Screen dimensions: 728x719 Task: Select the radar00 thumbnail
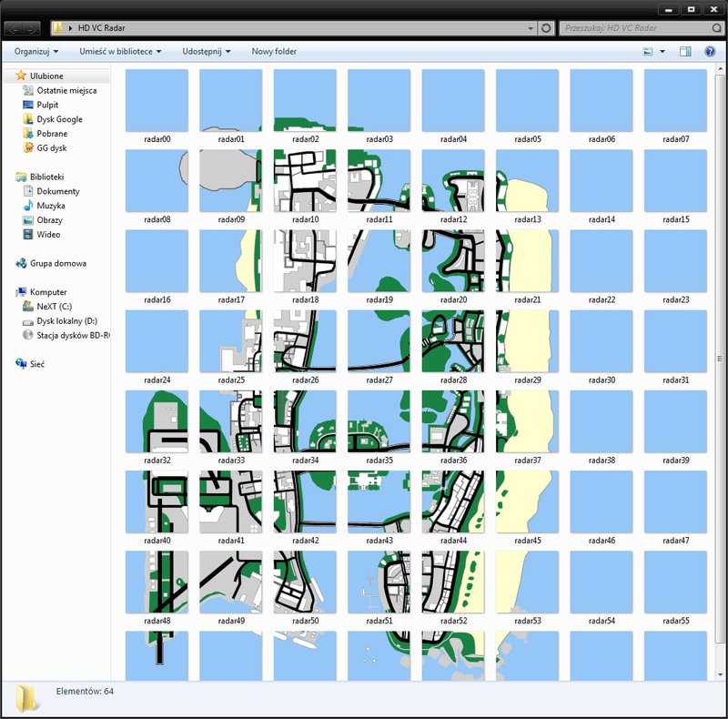(x=157, y=100)
